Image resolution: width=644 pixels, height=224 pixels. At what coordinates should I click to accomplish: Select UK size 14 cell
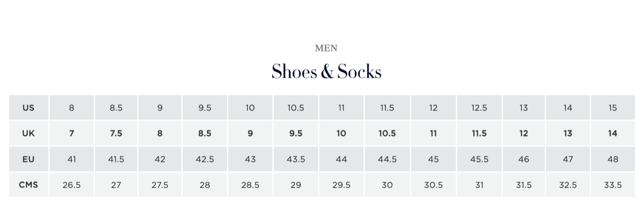[612, 133]
